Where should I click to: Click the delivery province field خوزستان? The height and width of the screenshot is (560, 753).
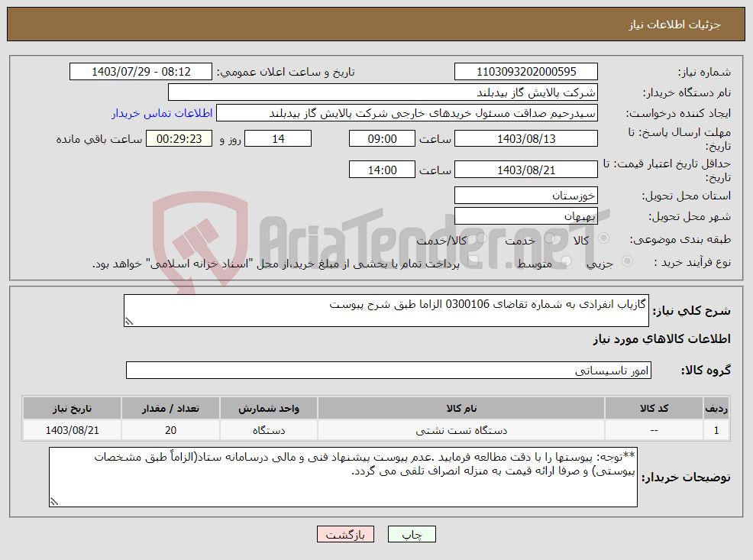(526, 196)
